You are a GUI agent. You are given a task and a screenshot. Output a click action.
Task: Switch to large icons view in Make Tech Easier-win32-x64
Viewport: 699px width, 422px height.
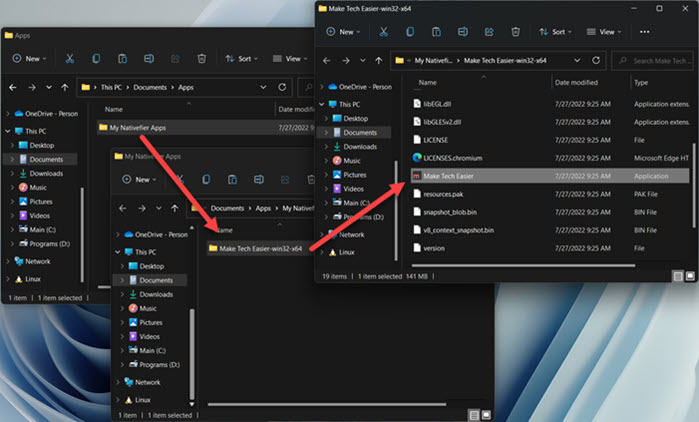688,275
